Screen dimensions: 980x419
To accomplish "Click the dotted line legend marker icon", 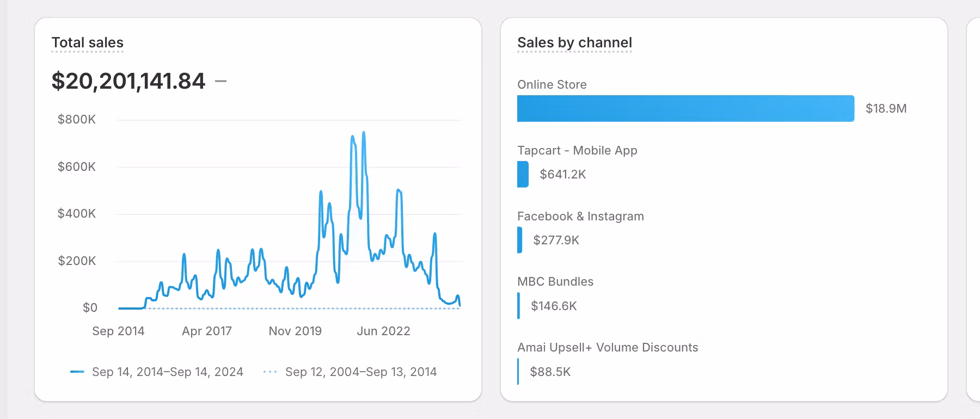I will 270,372.
